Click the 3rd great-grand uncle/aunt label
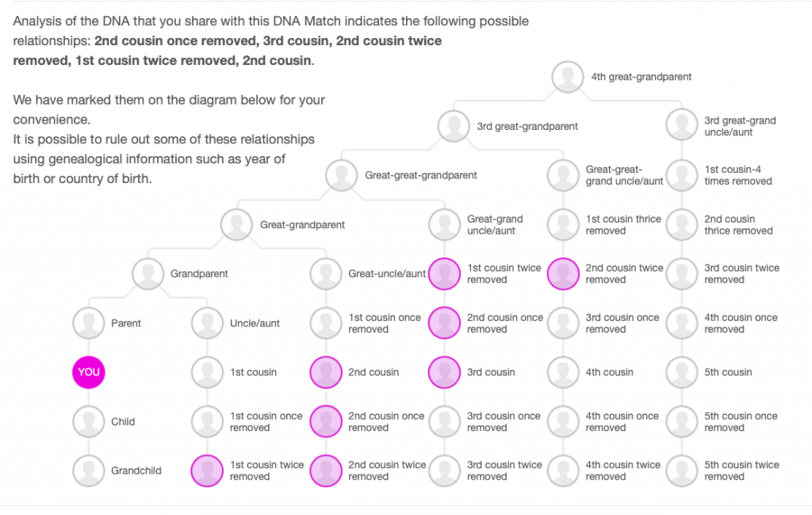 click(x=740, y=127)
